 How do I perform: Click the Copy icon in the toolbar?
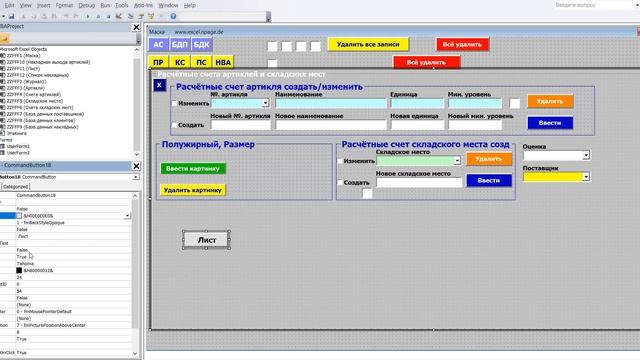(34, 16)
